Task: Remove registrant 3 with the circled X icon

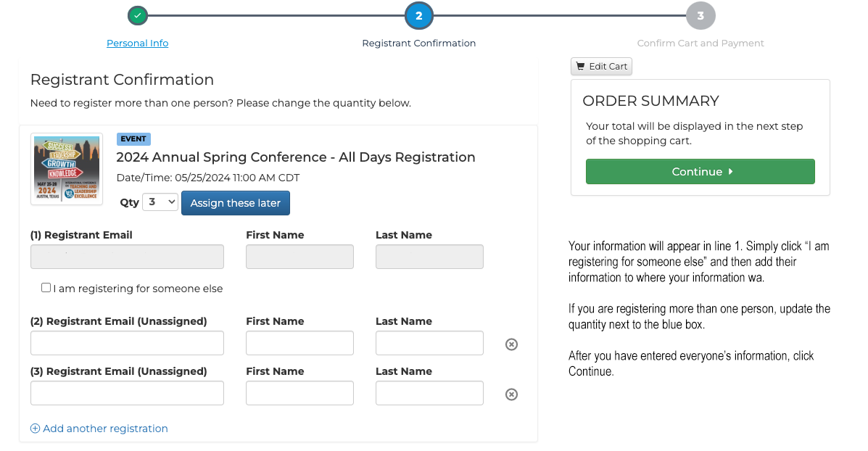Action: coord(511,394)
